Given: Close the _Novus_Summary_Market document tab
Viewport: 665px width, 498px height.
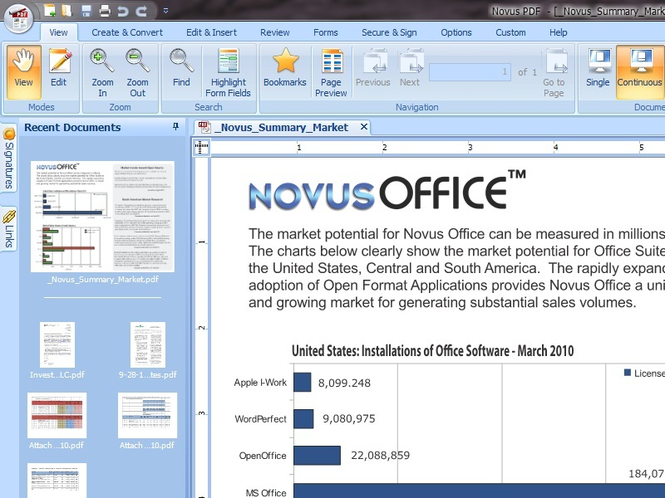Looking at the screenshot, I should (x=364, y=127).
